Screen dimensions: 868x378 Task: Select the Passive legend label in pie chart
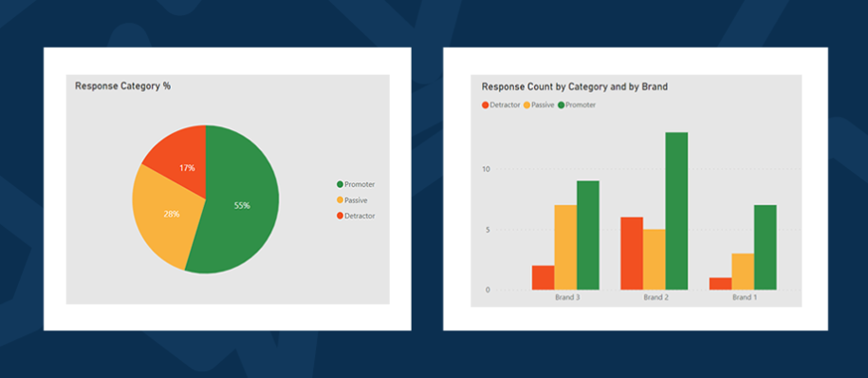tap(356, 200)
